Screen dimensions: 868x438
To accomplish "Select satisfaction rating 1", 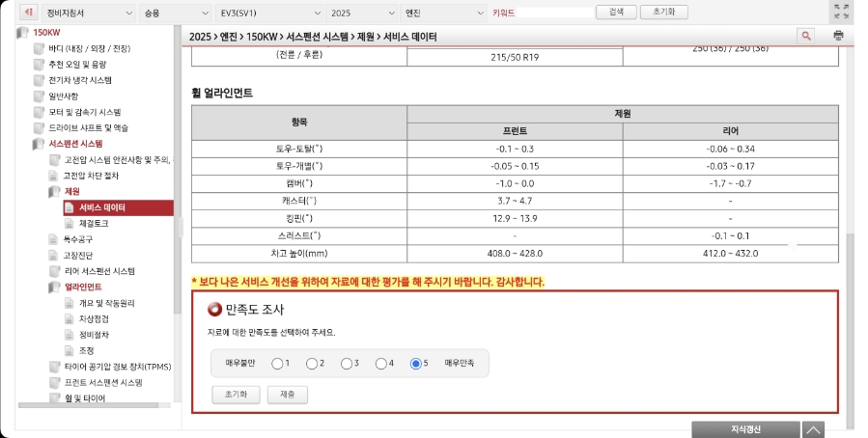I will 277,364.
